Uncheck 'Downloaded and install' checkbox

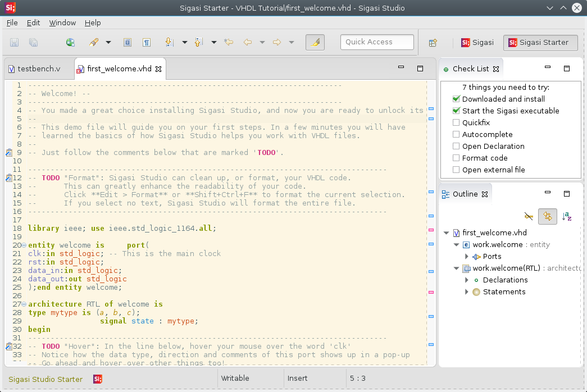click(x=456, y=99)
